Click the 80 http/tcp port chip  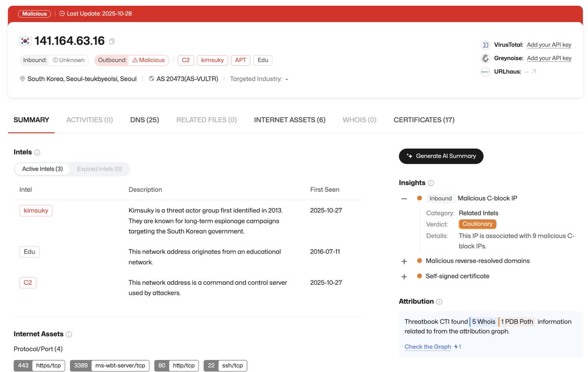coord(176,366)
